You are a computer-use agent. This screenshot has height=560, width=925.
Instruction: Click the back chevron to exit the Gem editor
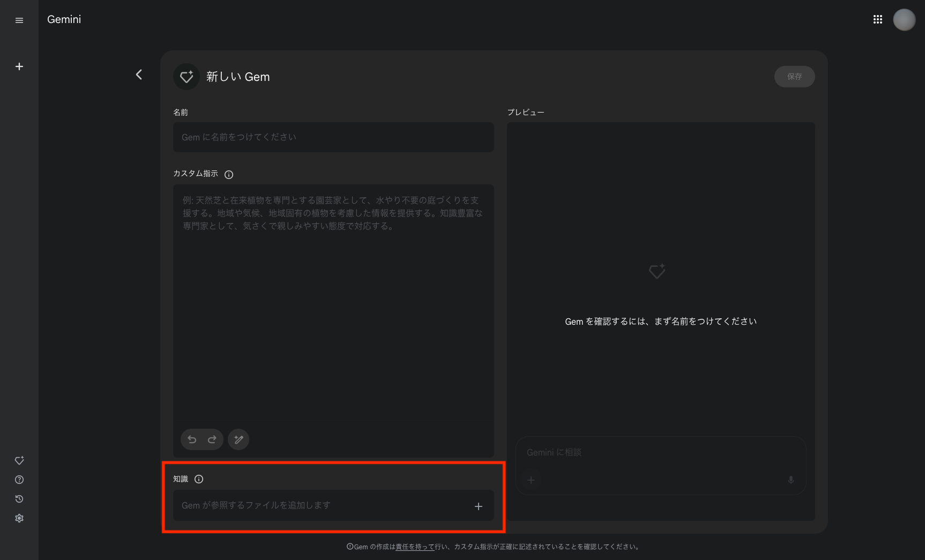click(x=139, y=74)
